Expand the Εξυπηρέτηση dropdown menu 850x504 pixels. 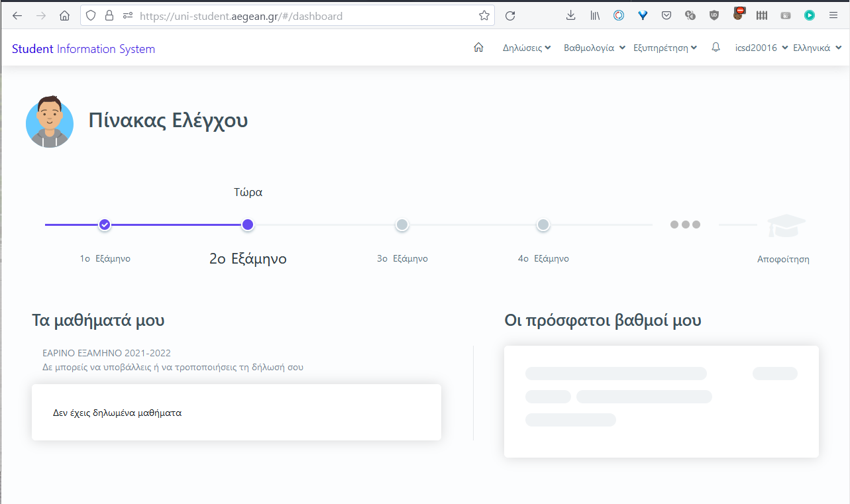(x=665, y=48)
